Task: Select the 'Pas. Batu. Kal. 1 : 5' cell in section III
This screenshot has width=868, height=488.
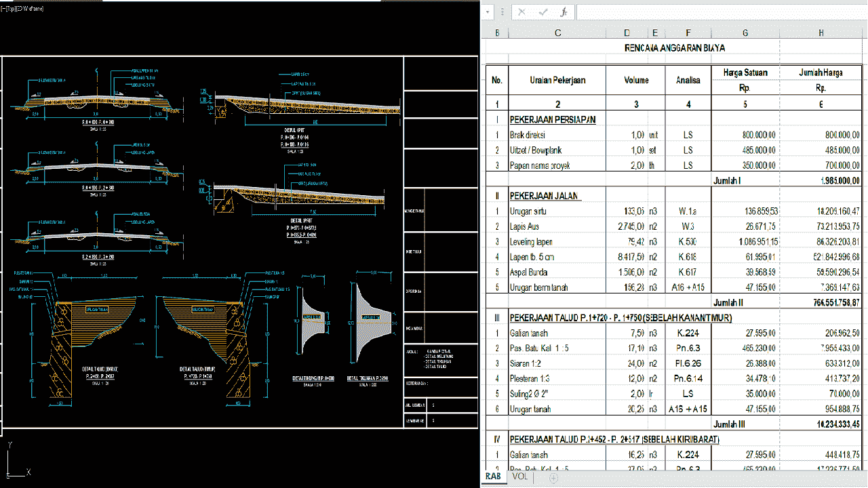Action: (x=557, y=348)
